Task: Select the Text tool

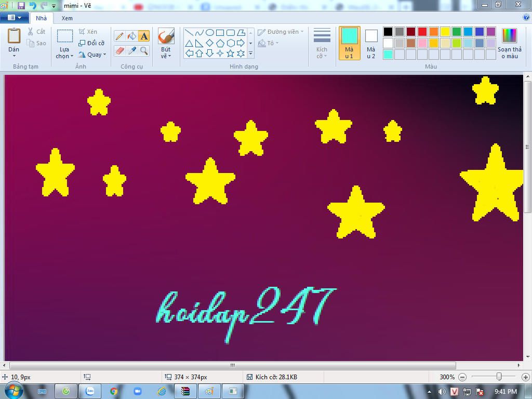Action: [144, 36]
